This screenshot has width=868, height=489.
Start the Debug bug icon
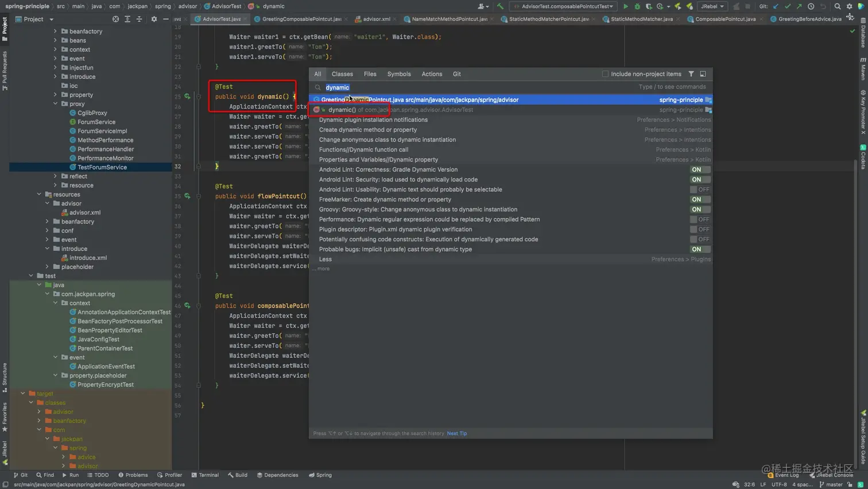pos(637,6)
